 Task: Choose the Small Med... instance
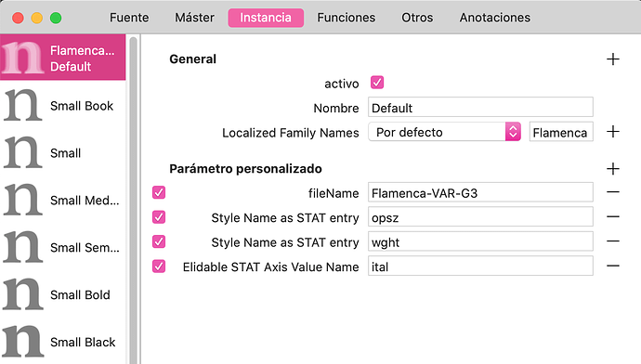62,201
